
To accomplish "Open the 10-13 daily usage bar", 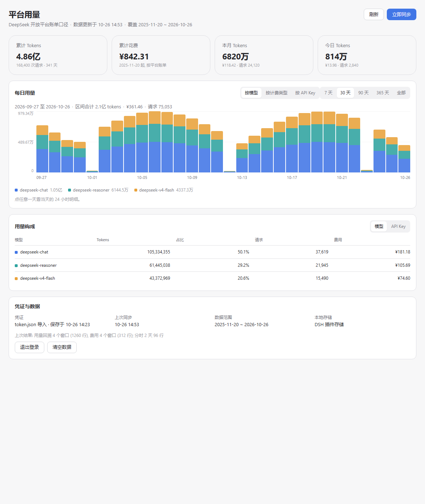I will (242, 158).
